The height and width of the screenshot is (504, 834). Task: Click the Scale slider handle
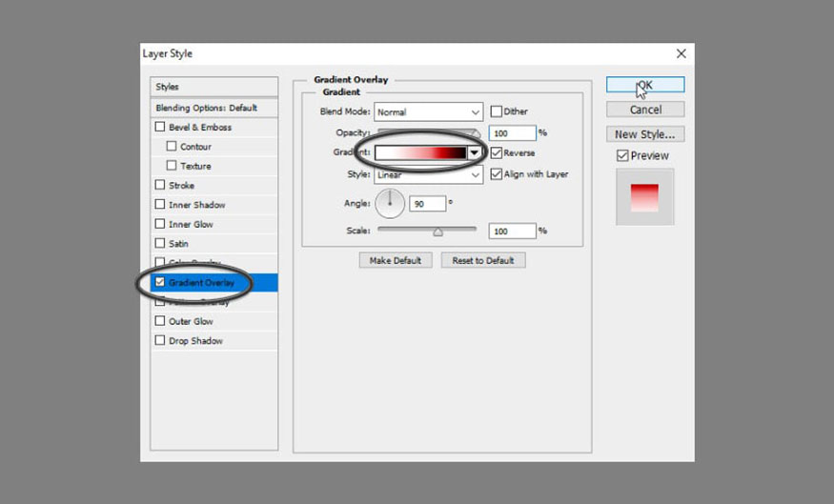click(437, 232)
